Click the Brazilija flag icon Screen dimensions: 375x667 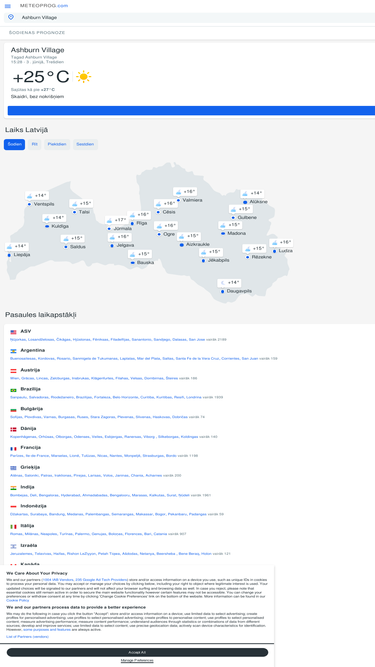13,390
